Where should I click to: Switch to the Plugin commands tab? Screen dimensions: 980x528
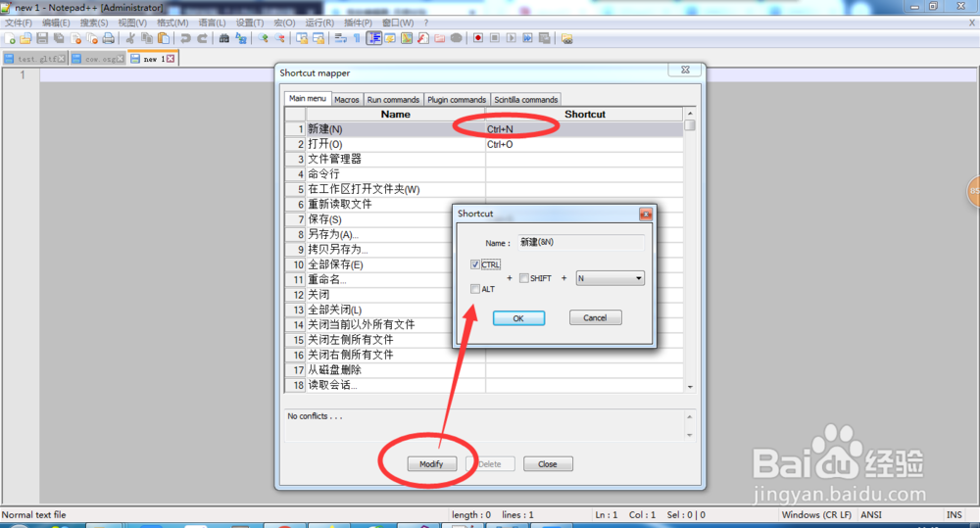coord(457,99)
